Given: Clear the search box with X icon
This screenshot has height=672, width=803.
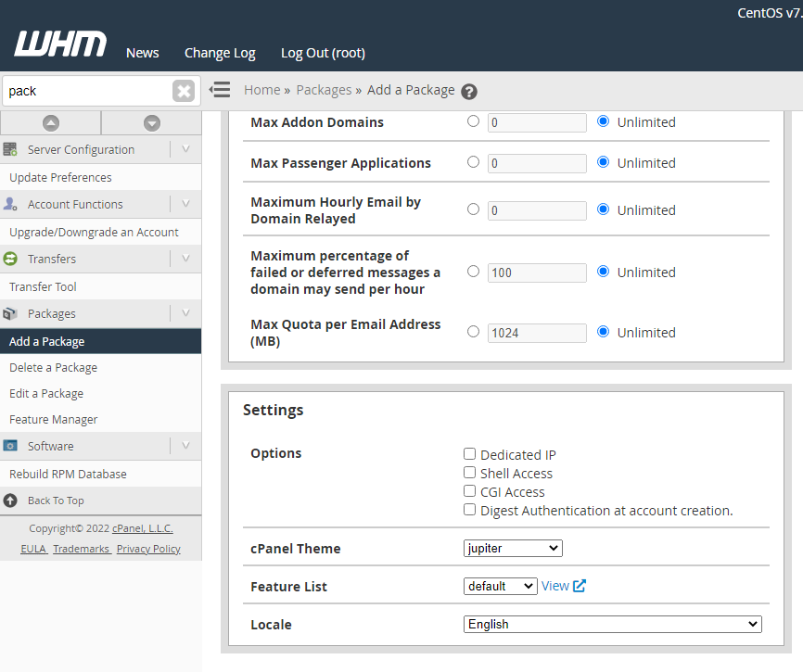Looking at the screenshot, I should [184, 91].
